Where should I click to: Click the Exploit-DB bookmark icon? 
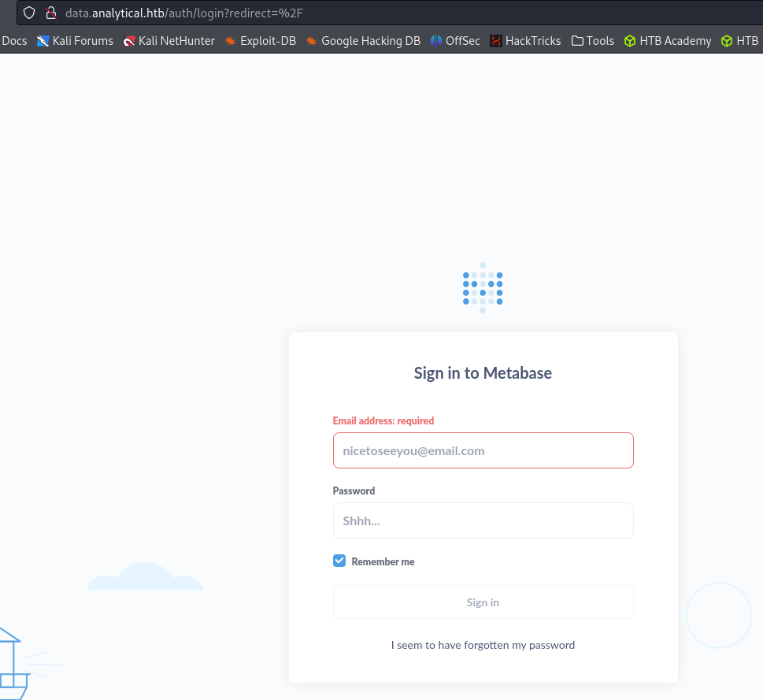click(230, 42)
